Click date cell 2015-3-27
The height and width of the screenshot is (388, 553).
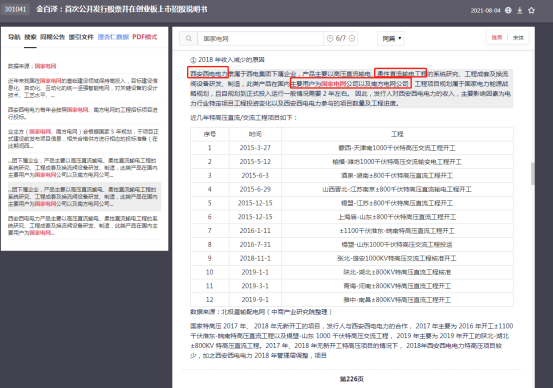pyautogui.click(x=255, y=148)
